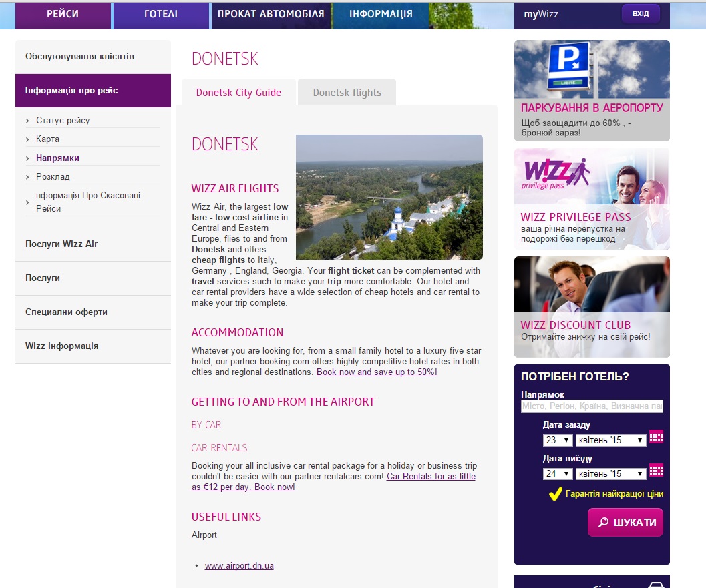Open check-out day dropdown showing 24
This screenshot has height=588, width=706.
pyautogui.click(x=558, y=474)
